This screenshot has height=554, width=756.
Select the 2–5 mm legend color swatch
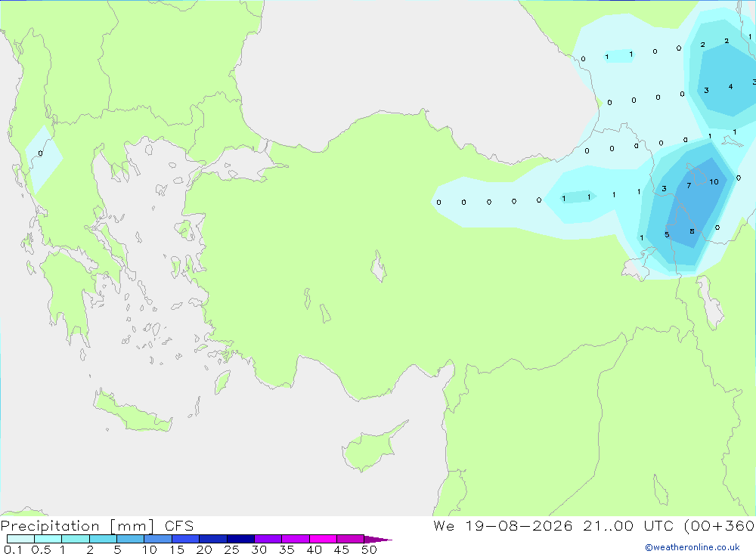(103, 539)
